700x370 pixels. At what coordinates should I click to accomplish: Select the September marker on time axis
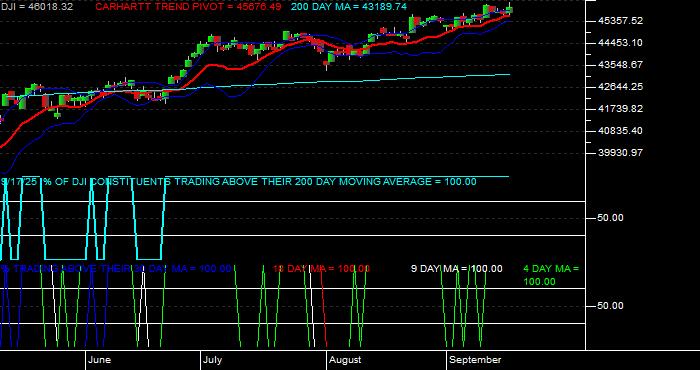[475, 360]
